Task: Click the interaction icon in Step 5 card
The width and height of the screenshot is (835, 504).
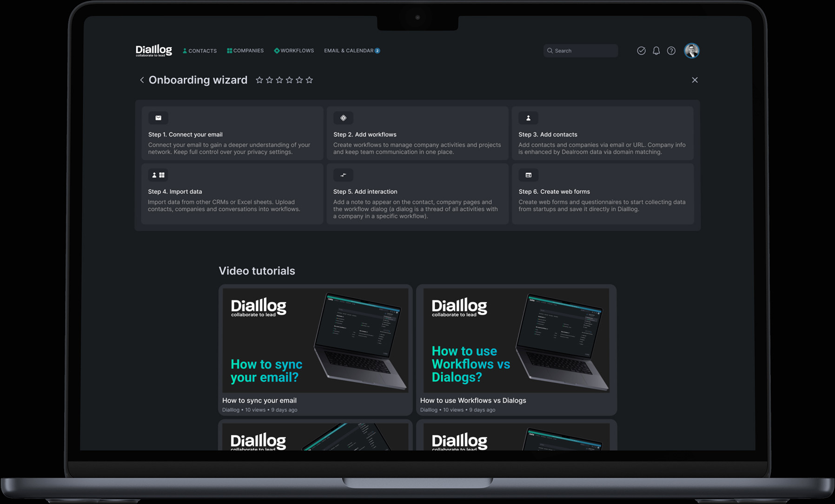Action: pos(343,175)
